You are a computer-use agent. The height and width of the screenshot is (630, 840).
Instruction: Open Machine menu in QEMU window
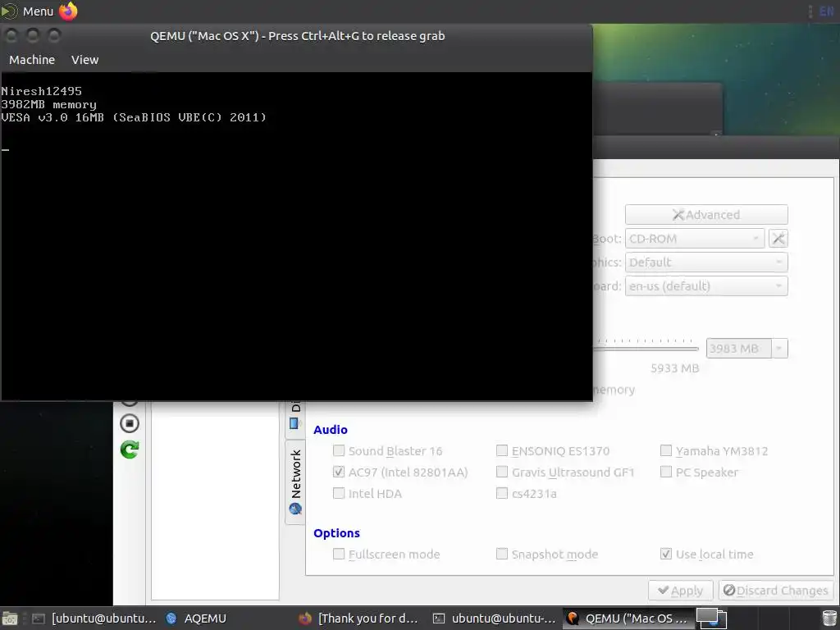32,60
